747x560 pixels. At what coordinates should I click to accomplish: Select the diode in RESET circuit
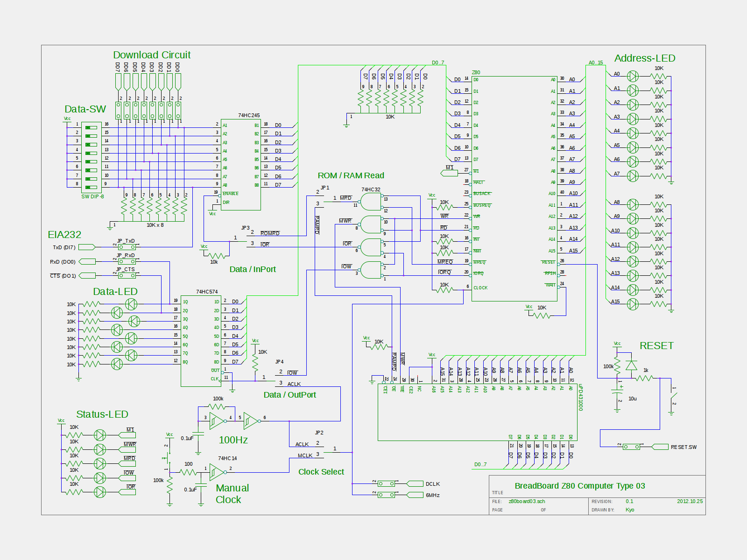[631, 365]
